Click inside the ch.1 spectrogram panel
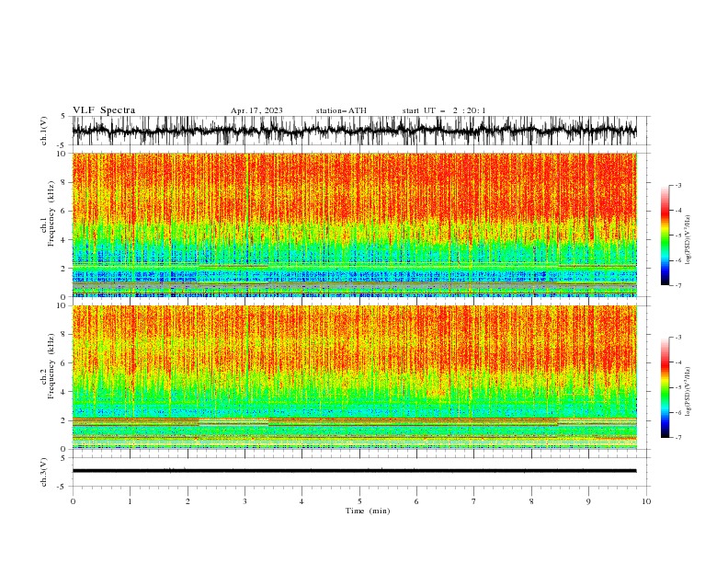 (x=354, y=224)
